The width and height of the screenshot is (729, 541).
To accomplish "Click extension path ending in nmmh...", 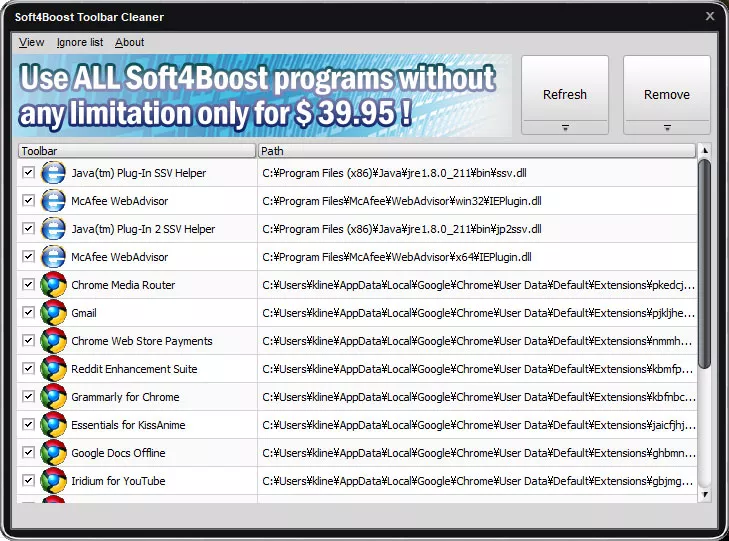I will [x=477, y=341].
